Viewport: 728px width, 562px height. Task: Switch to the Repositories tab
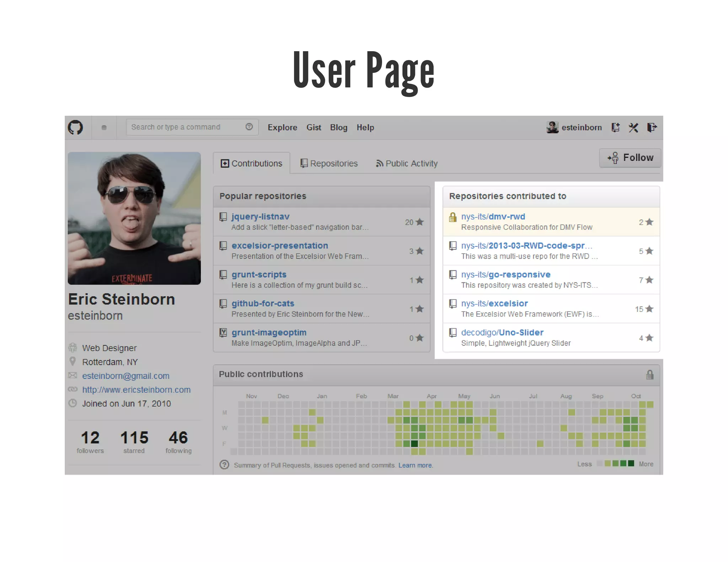[329, 163]
